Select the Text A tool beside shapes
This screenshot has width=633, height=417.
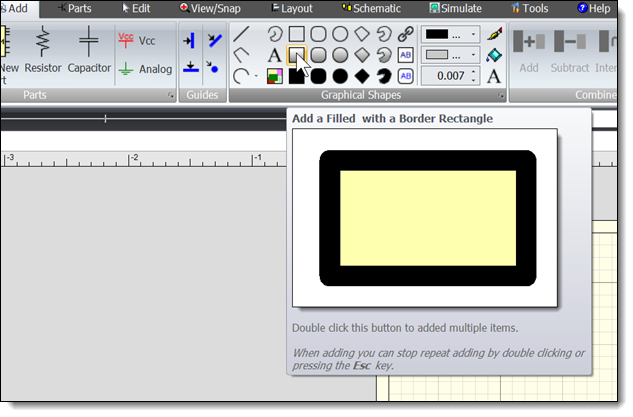click(275, 55)
